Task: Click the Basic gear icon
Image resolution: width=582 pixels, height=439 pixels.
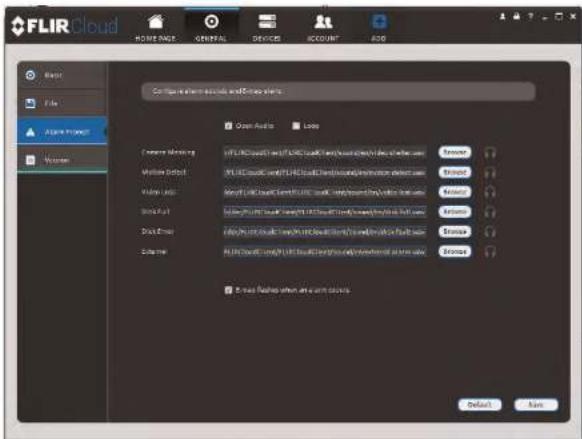Action: coord(30,75)
